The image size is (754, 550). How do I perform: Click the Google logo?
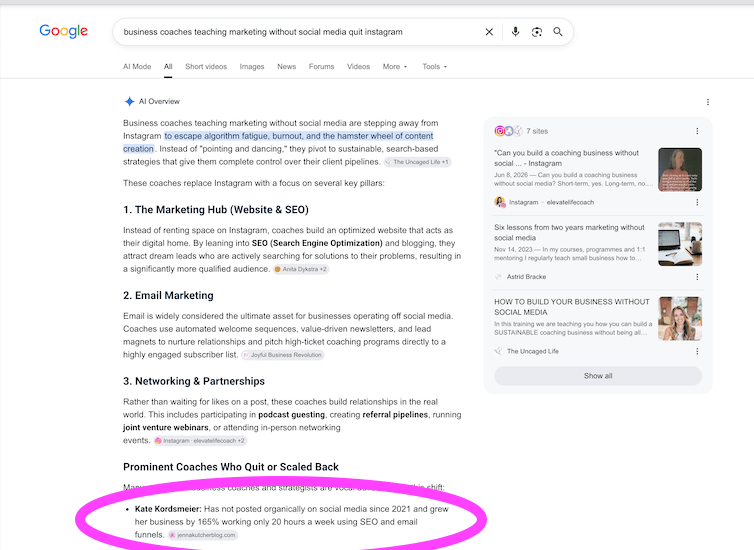pos(63,31)
